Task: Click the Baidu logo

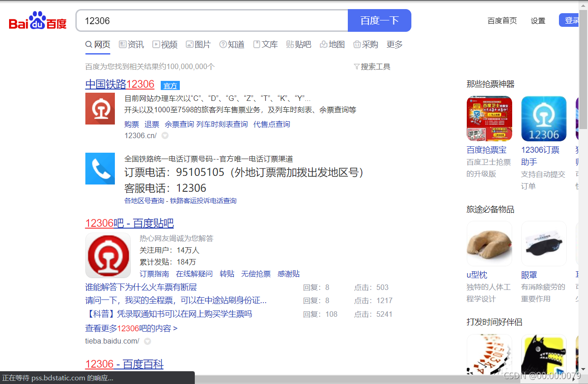Action: [38, 21]
